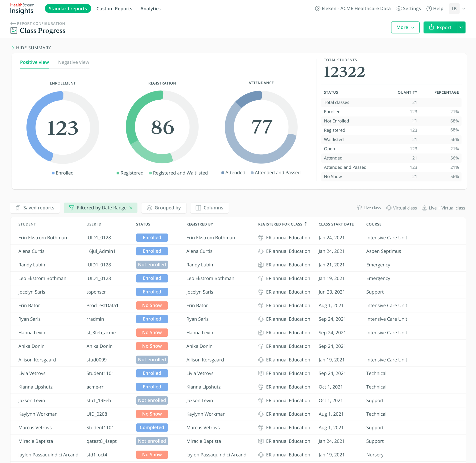
Task: Click the Export button
Action: point(440,27)
